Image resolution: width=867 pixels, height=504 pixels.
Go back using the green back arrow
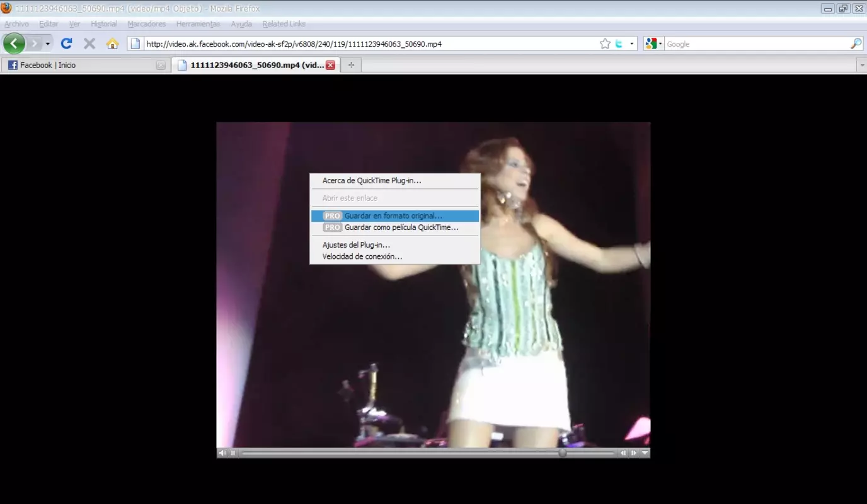click(x=14, y=43)
